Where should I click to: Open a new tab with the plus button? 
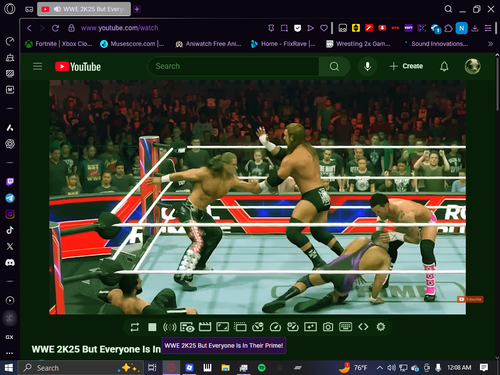coord(137,9)
